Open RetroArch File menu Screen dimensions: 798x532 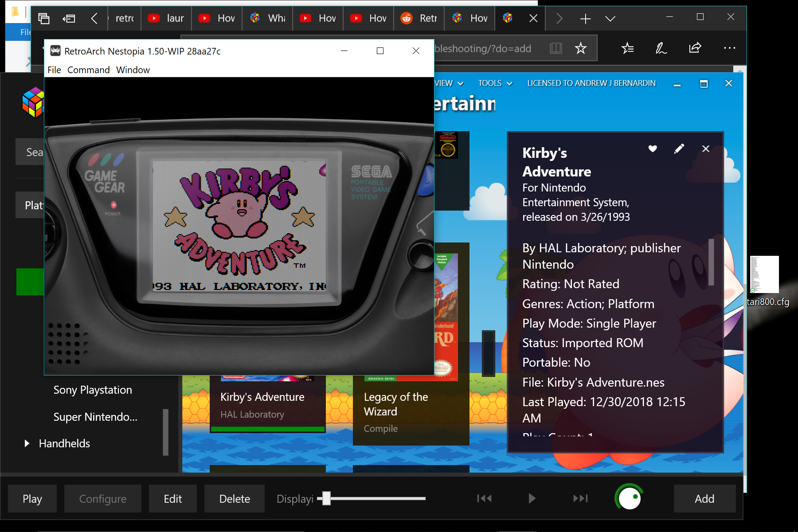(x=54, y=70)
